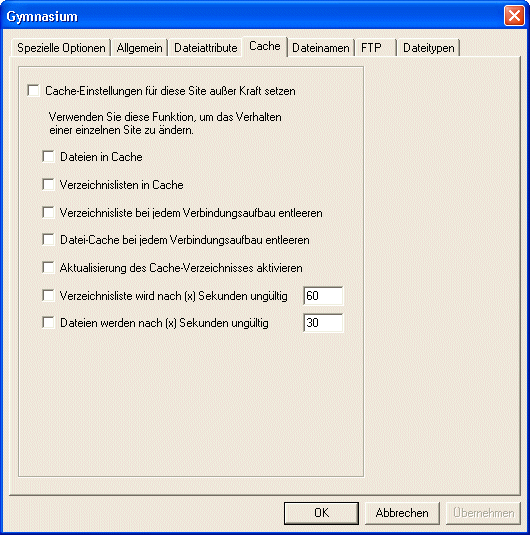
Task: Click the directory list seconds field showing 60
Action: 323,295
